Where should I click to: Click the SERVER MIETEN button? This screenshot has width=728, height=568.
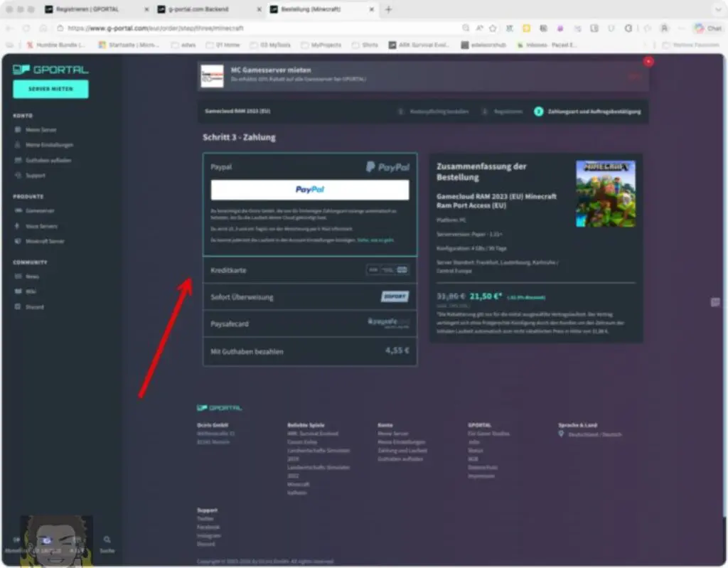click(x=50, y=89)
